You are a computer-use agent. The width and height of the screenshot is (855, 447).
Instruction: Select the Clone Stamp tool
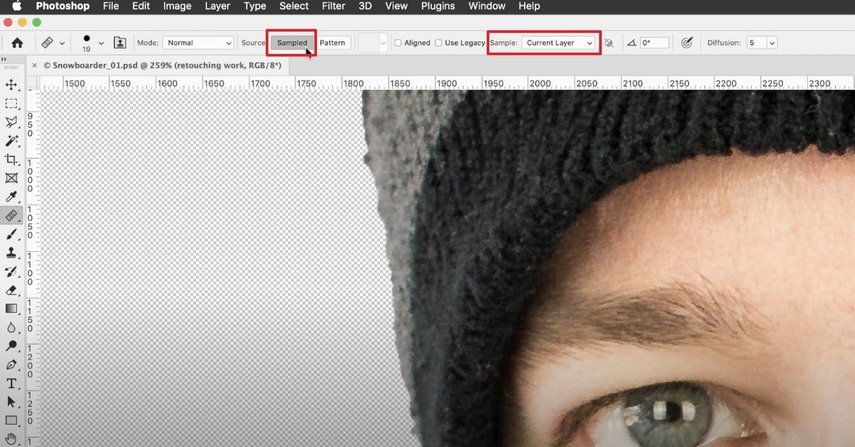[x=12, y=252]
